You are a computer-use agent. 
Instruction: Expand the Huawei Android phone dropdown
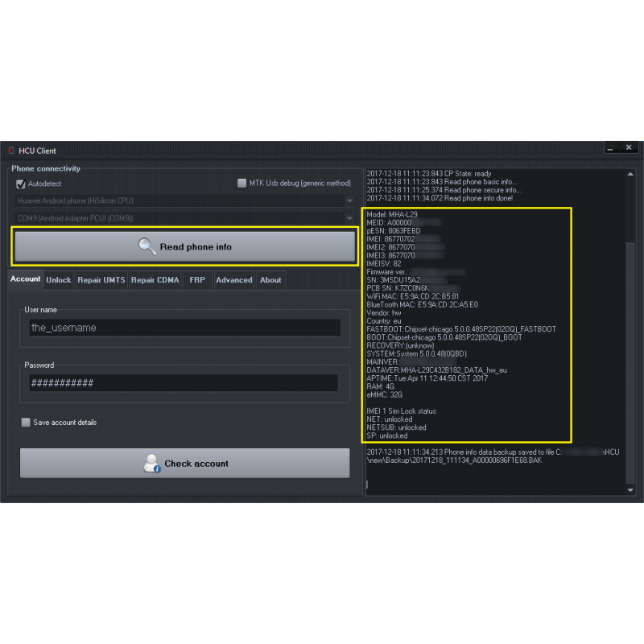click(185, 200)
